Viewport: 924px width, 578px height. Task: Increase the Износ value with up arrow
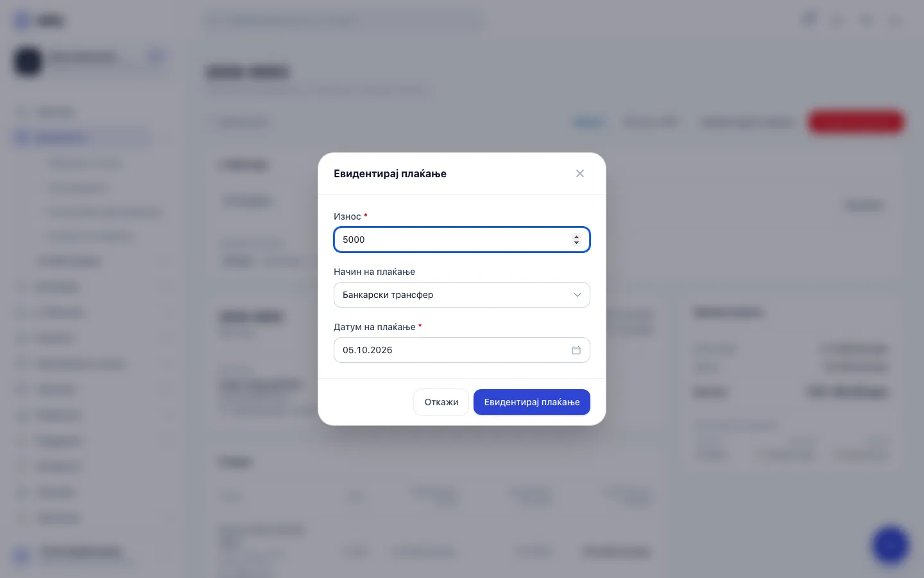(x=576, y=236)
